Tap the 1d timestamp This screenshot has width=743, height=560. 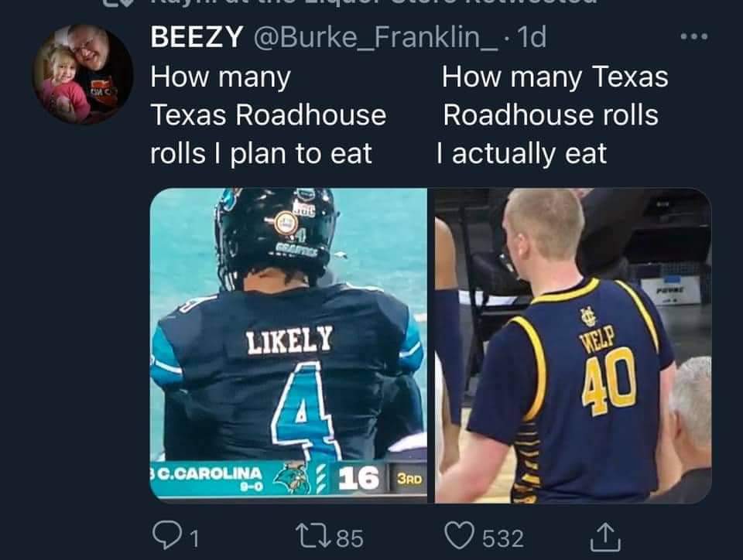pyautogui.click(x=532, y=37)
